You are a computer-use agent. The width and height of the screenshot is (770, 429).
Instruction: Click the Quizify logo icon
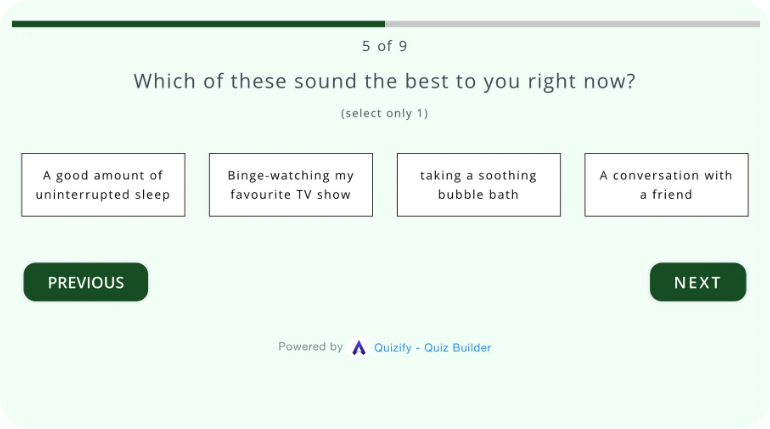click(x=359, y=348)
